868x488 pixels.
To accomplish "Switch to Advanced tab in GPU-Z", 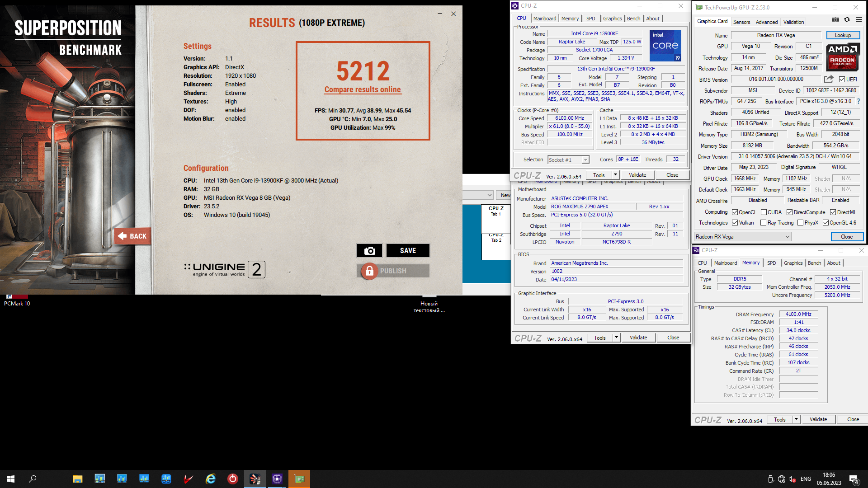I will (x=767, y=22).
